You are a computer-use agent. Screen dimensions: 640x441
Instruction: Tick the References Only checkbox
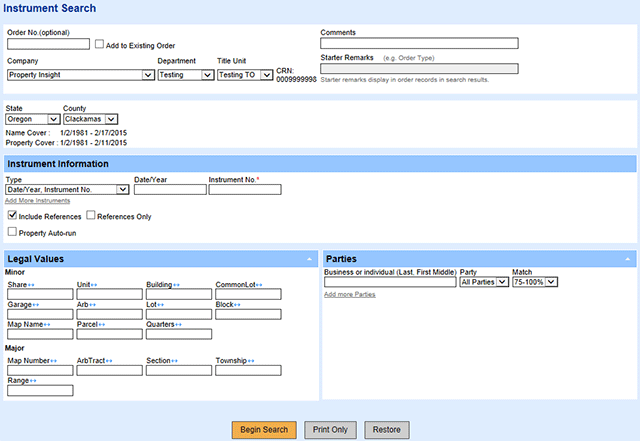pyautogui.click(x=91, y=215)
